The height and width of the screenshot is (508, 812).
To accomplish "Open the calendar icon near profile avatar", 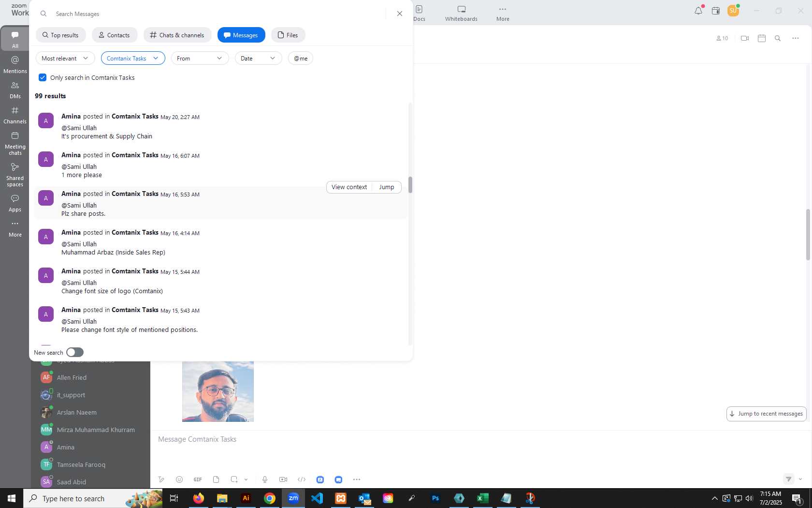I will point(716,11).
